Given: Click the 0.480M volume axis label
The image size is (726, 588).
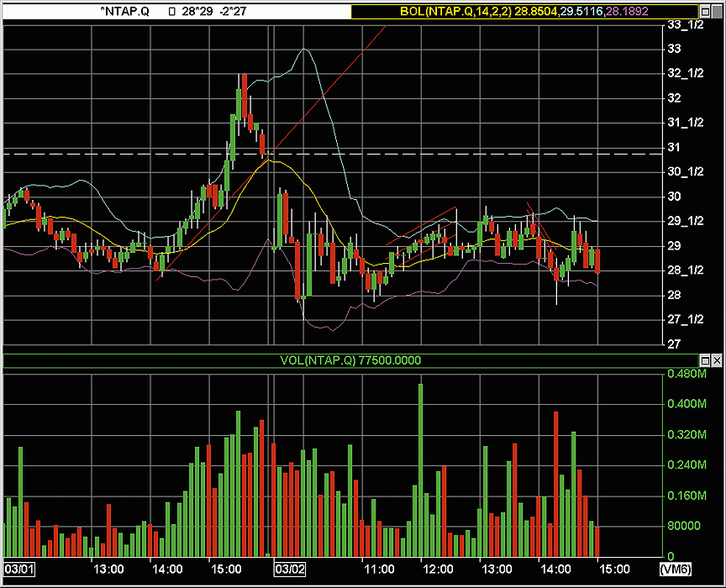Looking at the screenshot, I should 683,373.
